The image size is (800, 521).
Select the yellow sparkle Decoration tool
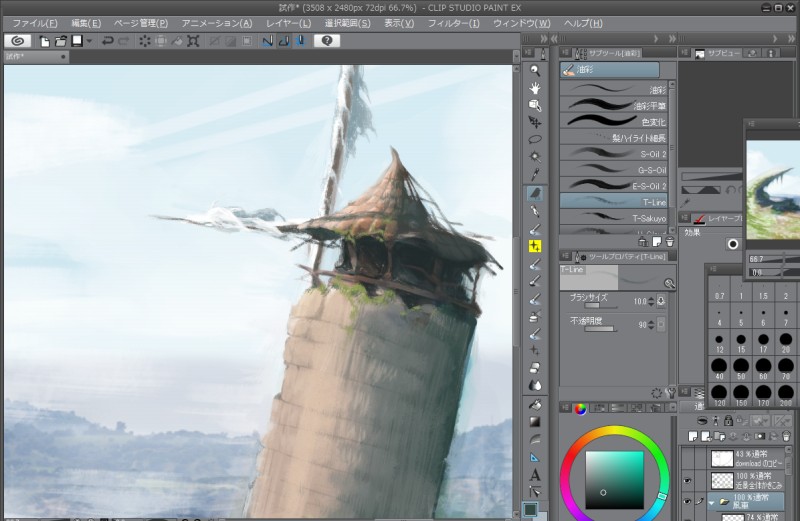535,246
